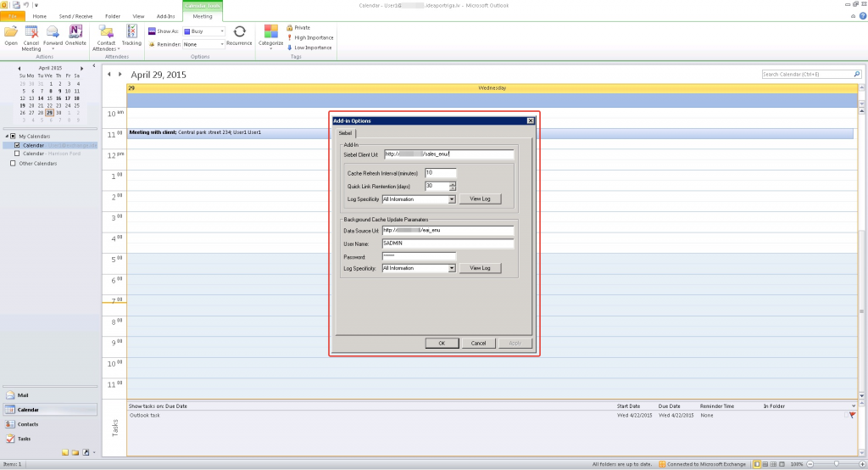
Task: Open navigation pane configure buttons arrow
Action: [94, 452]
